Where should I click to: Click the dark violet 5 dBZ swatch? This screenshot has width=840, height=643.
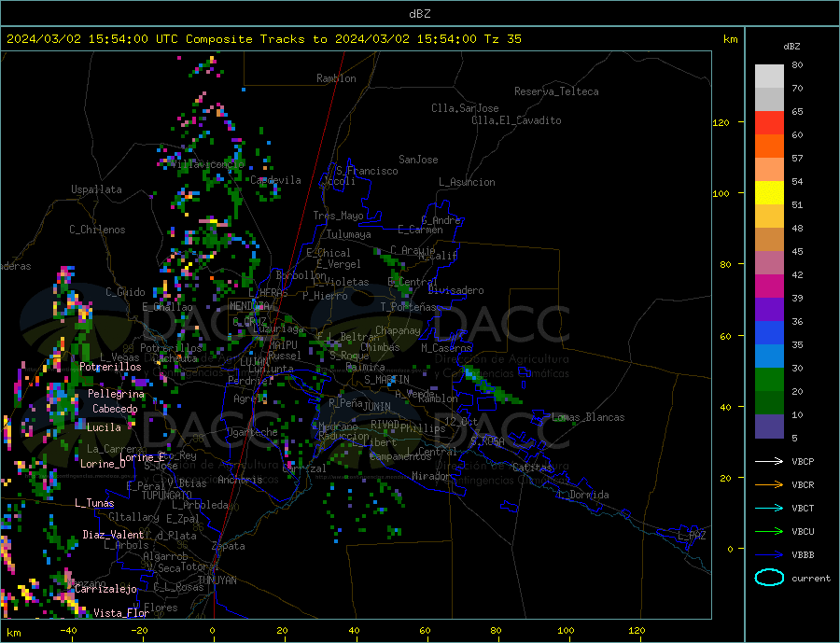769,426
